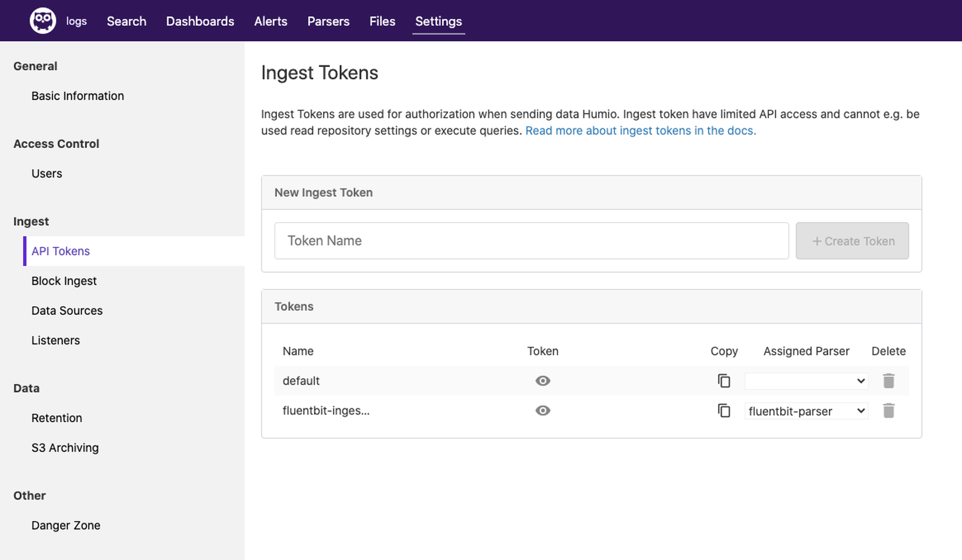Click the Access Control sidebar heading
This screenshot has height=560, width=962.
click(x=56, y=144)
